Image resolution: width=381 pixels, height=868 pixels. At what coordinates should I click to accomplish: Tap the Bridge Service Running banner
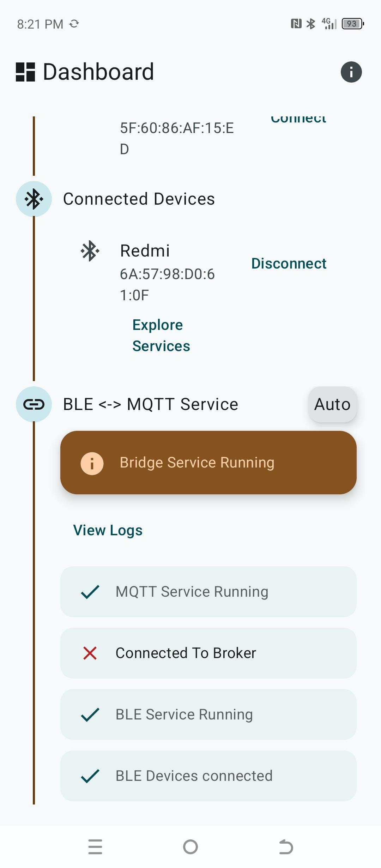click(x=208, y=463)
